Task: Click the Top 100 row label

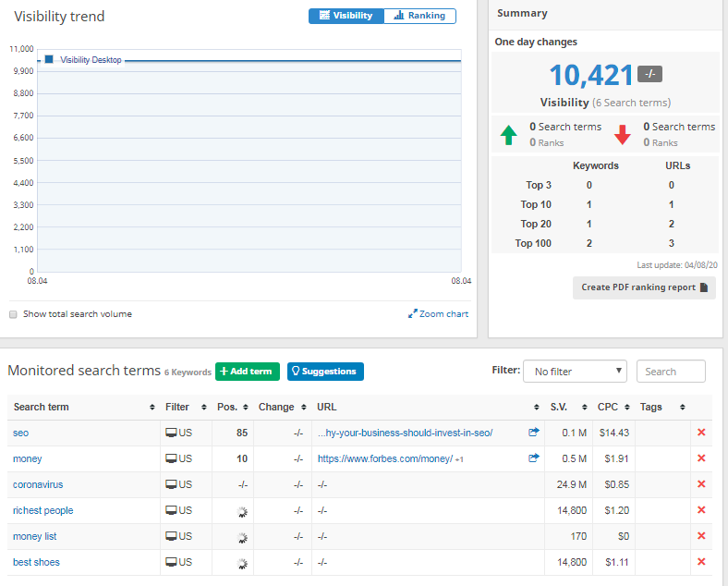Action: pos(533,243)
